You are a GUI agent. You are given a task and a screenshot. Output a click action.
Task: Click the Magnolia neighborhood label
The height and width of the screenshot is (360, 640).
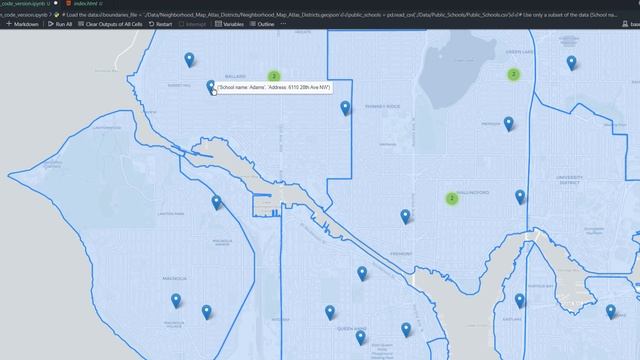pos(174,278)
